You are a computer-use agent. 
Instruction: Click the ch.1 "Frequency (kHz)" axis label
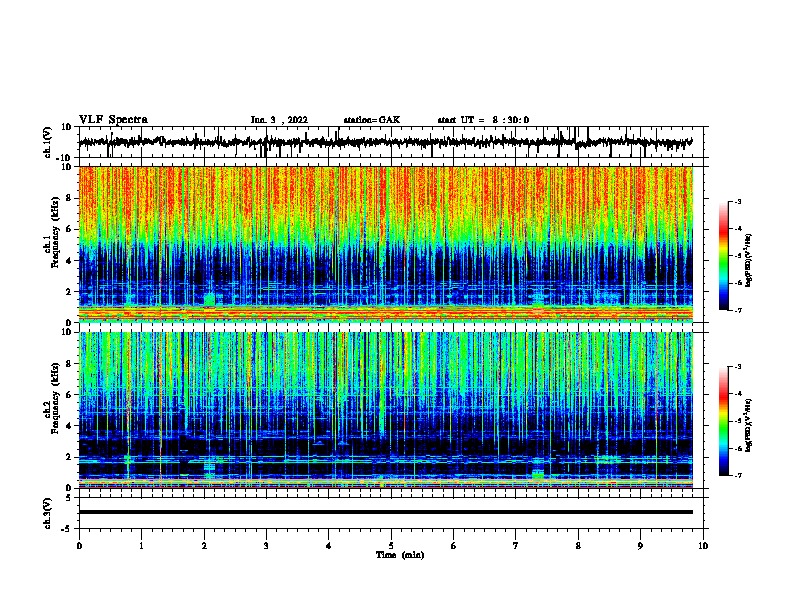tap(55, 232)
